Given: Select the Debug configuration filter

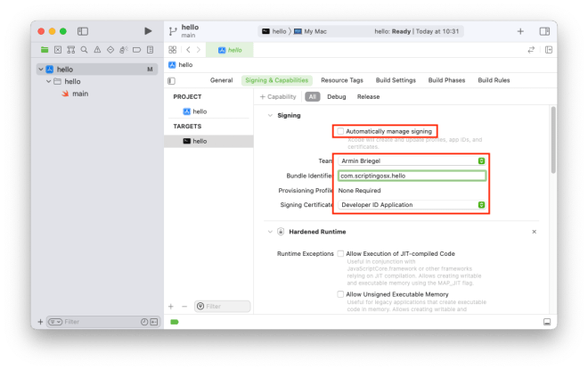Looking at the screenshot, I should pyautogui.click(x=337, y=96).
